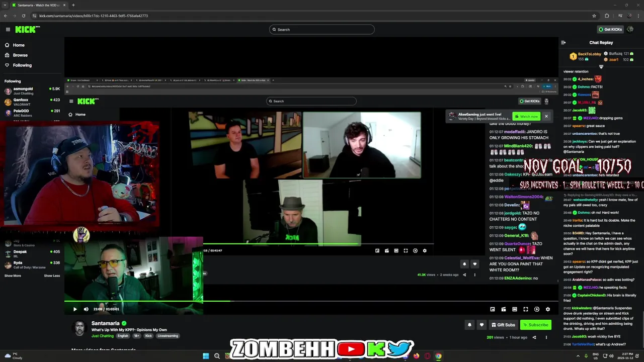Open Chrome from the taskbar
The image size is (644, 362).
pyautogui.click(x=438, y=356)
